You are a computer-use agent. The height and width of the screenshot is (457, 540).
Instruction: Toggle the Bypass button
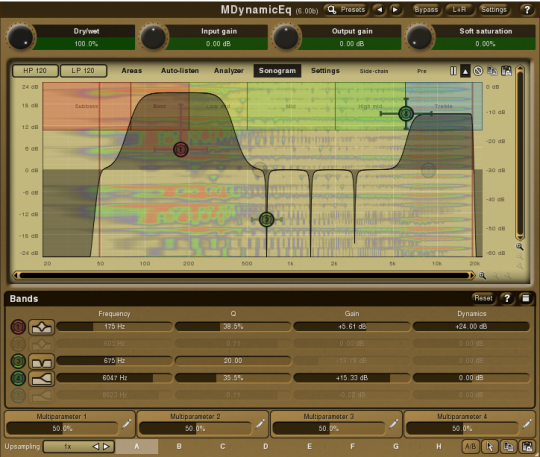coord(426,10)
